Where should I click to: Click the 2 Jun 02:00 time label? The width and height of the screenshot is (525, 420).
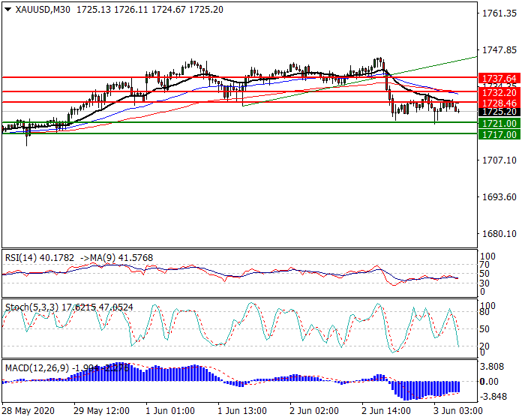(x=314, y=410)
